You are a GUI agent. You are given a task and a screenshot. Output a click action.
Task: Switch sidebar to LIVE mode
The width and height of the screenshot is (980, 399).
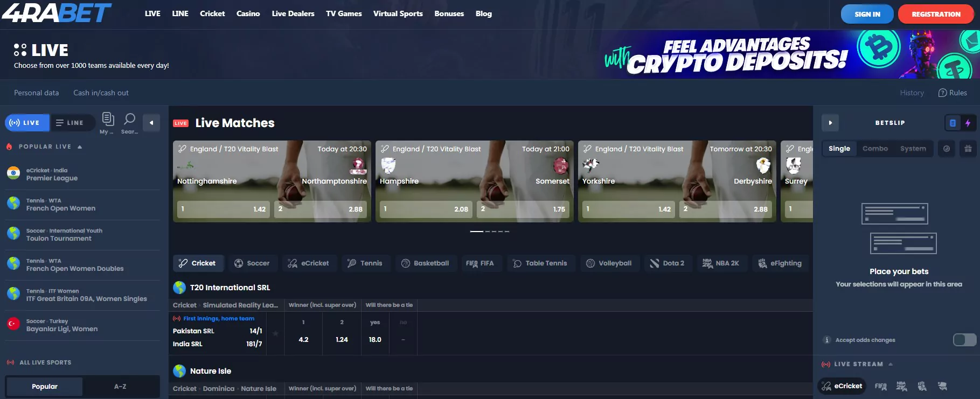tap(27, 123)
